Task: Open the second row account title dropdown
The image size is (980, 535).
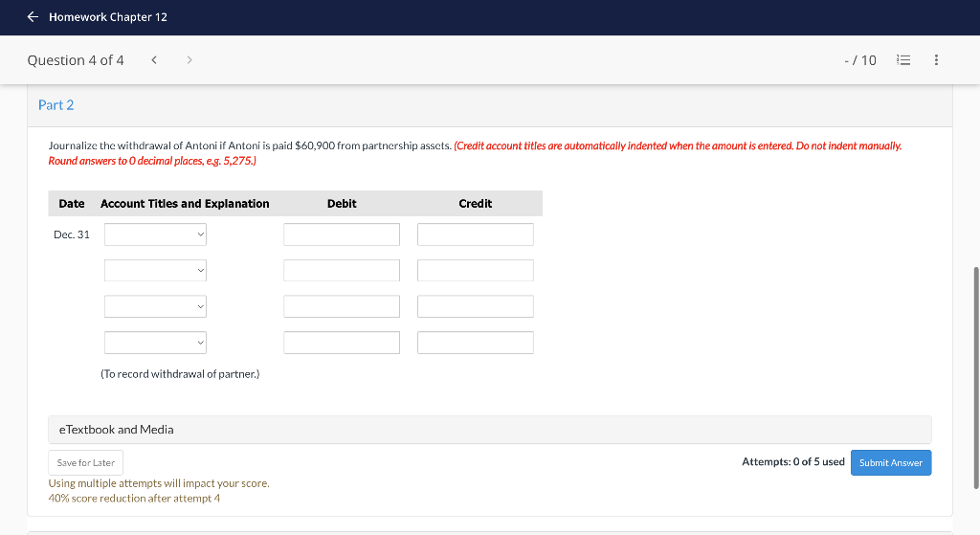Action: (x=156, y=271)
